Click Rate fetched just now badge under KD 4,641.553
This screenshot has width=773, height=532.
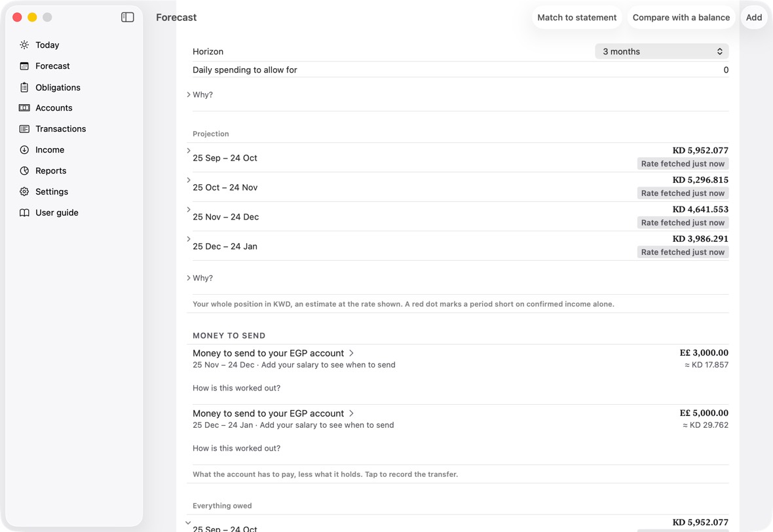tap(683, 223)
